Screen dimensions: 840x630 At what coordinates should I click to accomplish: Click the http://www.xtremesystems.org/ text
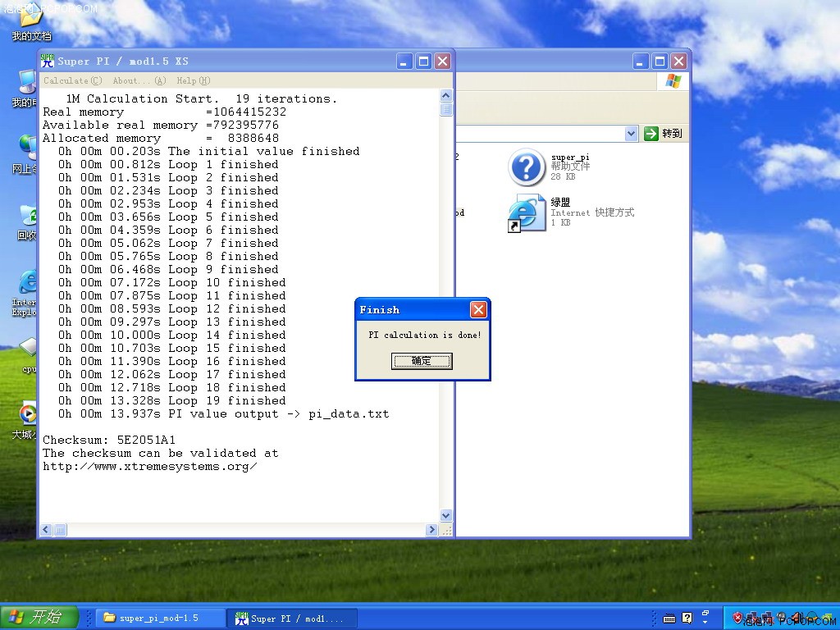[x=150, y=467]
